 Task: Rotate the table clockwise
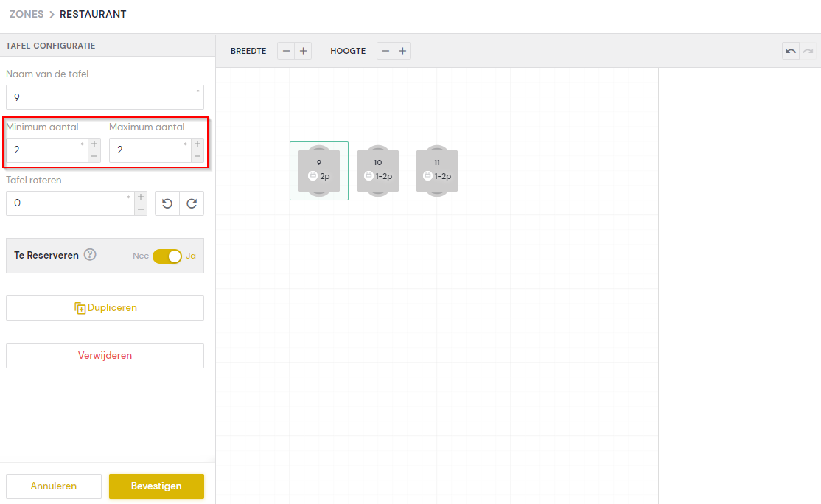pyautogui.click(x=192, y=203)
